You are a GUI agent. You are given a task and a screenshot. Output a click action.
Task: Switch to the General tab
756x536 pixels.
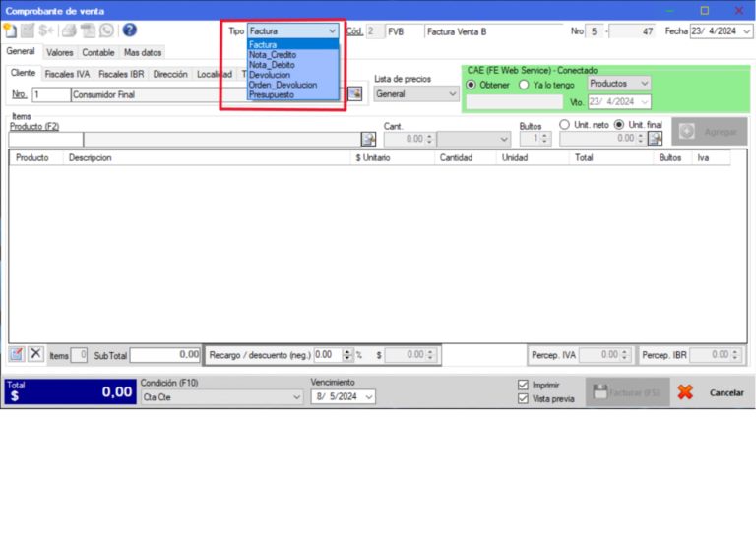[x=21, y=51]
